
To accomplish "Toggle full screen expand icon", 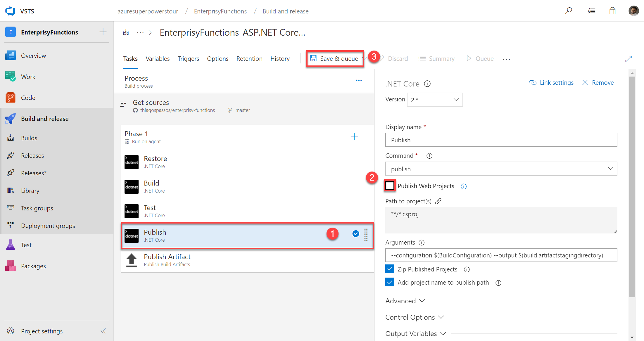I will pyautogui.click(x=629, y=59).
